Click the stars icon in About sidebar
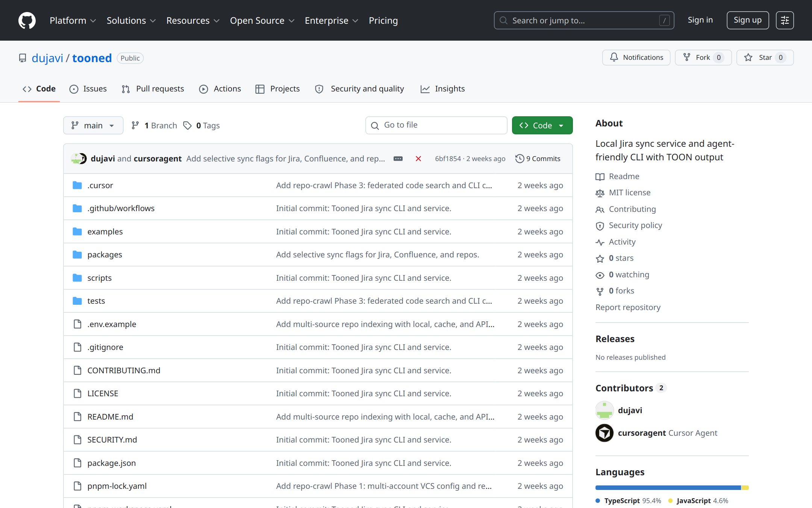The width and height of the screenshot is (812, 508). (600, 259)
